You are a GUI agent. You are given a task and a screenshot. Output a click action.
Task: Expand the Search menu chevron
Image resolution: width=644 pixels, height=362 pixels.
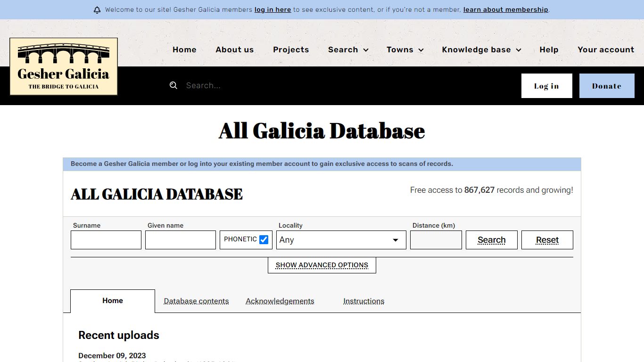click(x=366, y=50)
